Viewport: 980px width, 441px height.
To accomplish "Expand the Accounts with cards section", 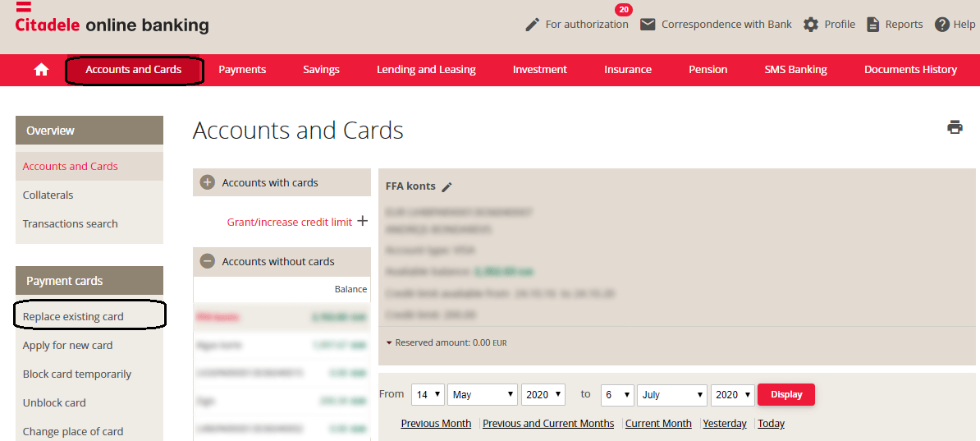I will click(x=208, y=182).
